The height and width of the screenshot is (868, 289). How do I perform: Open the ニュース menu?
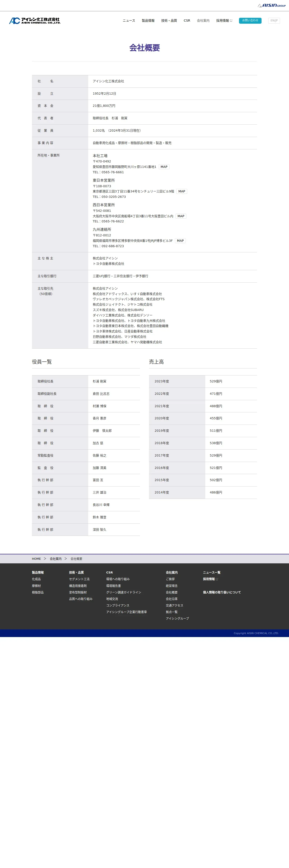point(129,21)
